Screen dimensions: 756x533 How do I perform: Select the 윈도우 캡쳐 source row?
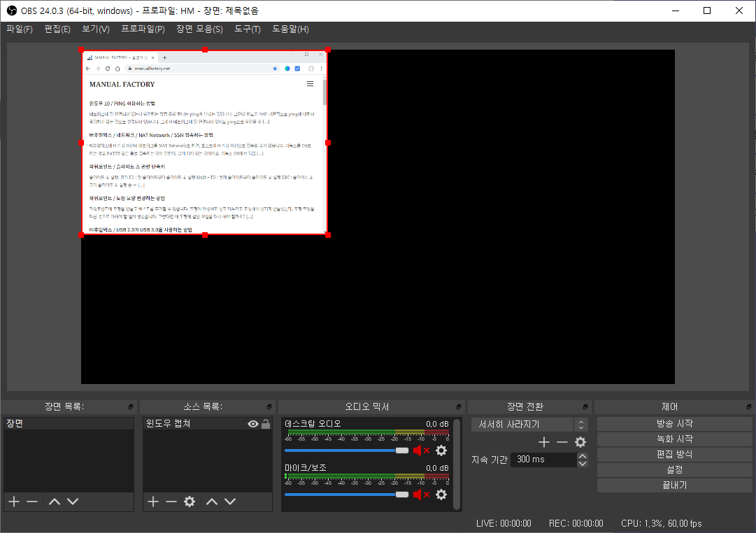(x=208, y=423)
